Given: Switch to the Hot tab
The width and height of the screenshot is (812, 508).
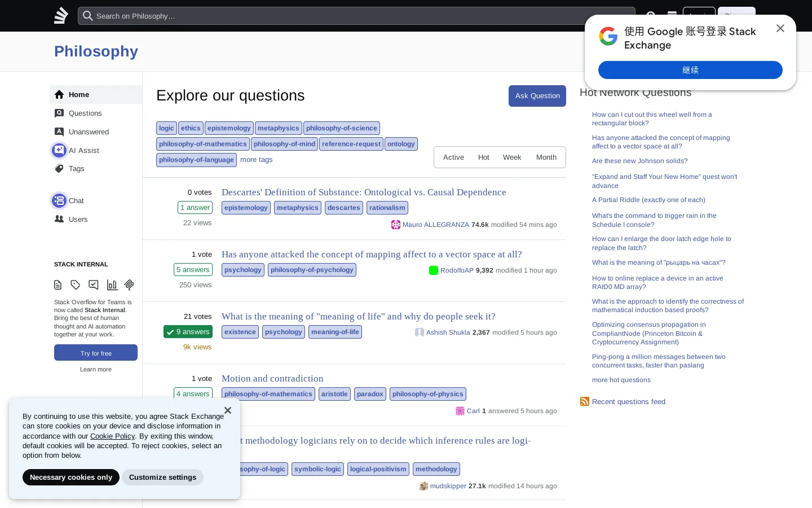Looking at the screenshot, I should point(484,157).
